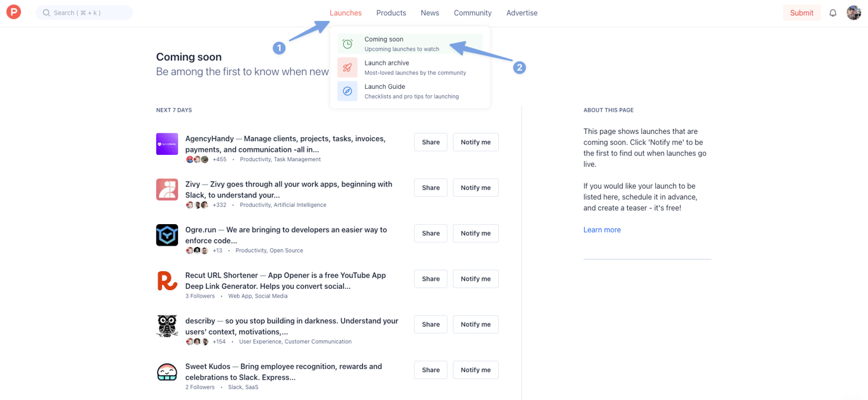The image size is (868, 400).
Task: Focus the Search field
Action: pyautogui.click(x=85, y=13)
